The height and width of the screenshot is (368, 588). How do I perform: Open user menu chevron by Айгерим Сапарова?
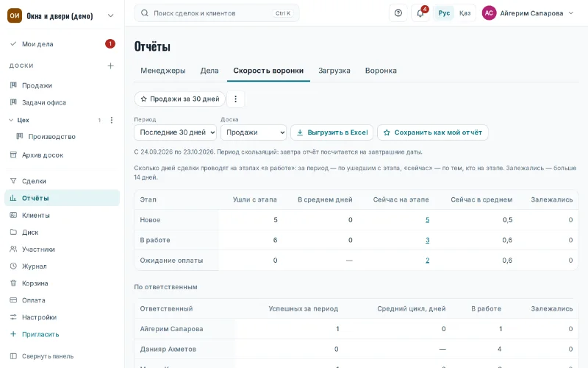[x=571, y=13]
